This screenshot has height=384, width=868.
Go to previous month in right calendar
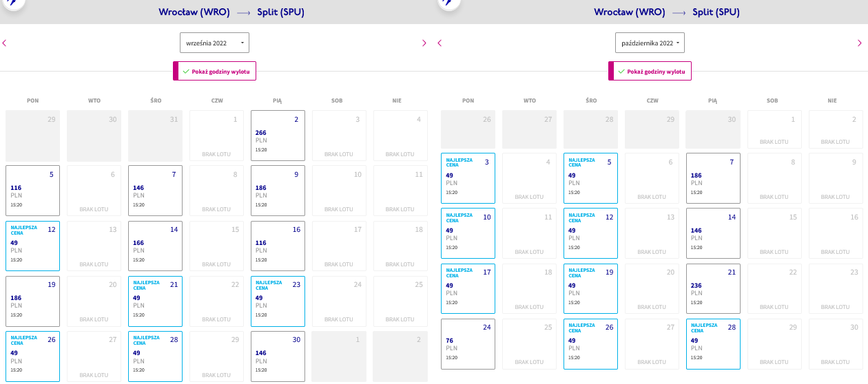[x=440, y=43]
